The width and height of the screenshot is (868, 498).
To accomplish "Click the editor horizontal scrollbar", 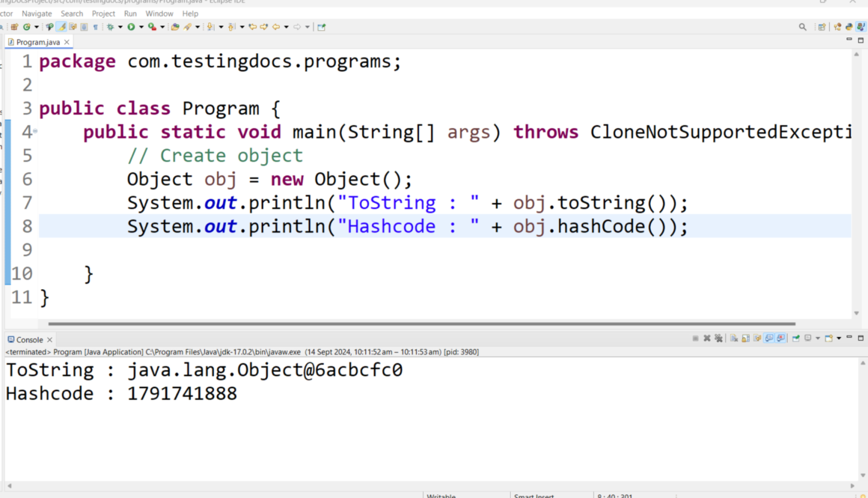I will (x=419, y=324).
